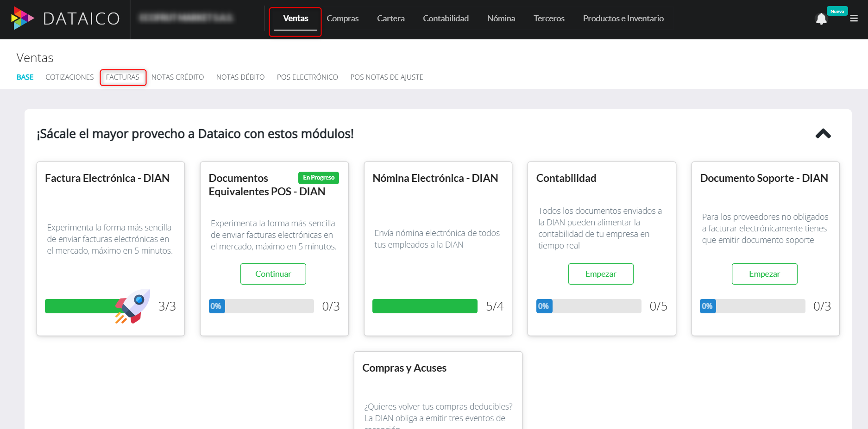Switch to the POS ELECTRÓNICO tab
This screenshot has width=868, height=429.
click(x=308, y=77)
